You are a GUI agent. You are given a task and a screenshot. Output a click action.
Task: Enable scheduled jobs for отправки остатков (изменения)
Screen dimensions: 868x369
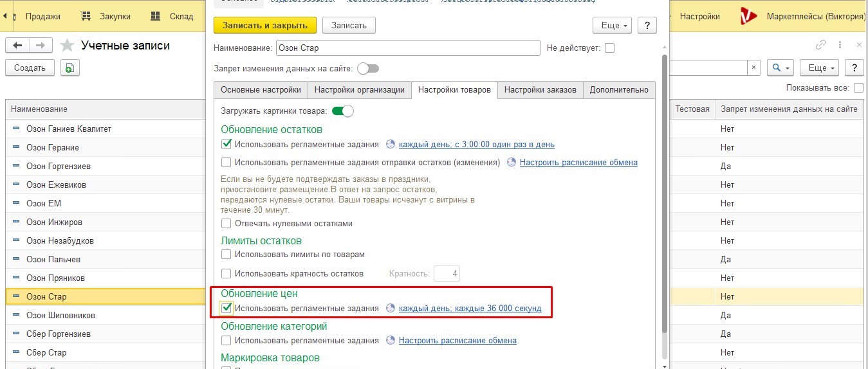tap(226, 163)
